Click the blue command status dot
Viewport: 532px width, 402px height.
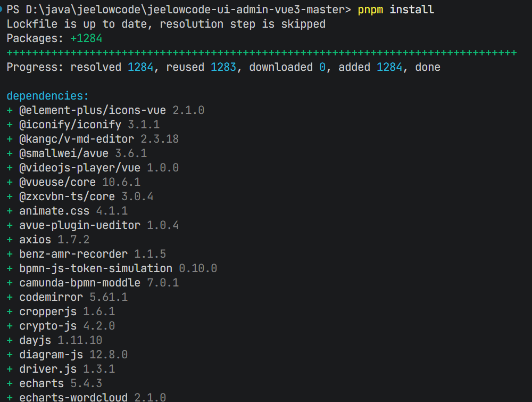point(3,10)
